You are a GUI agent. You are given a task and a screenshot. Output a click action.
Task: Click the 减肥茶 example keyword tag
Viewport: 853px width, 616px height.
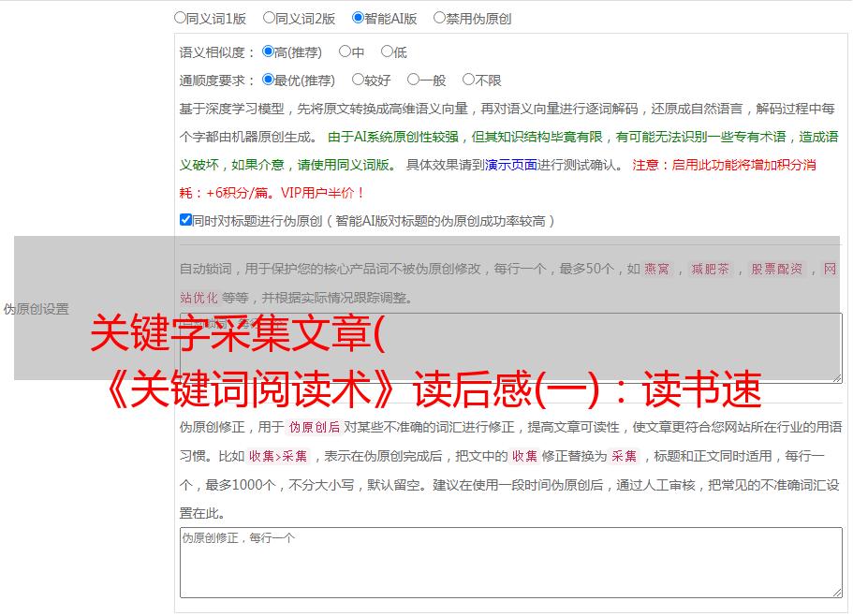[710, 269]
